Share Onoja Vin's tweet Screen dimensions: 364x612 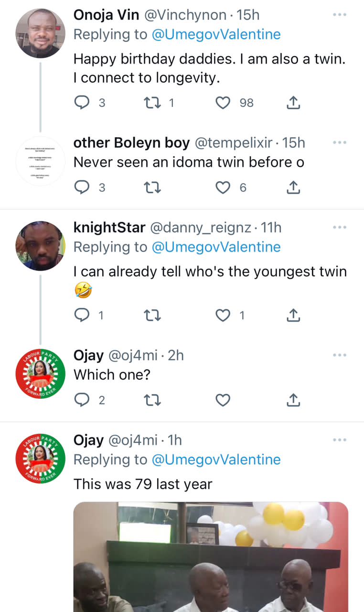[293, 103]
